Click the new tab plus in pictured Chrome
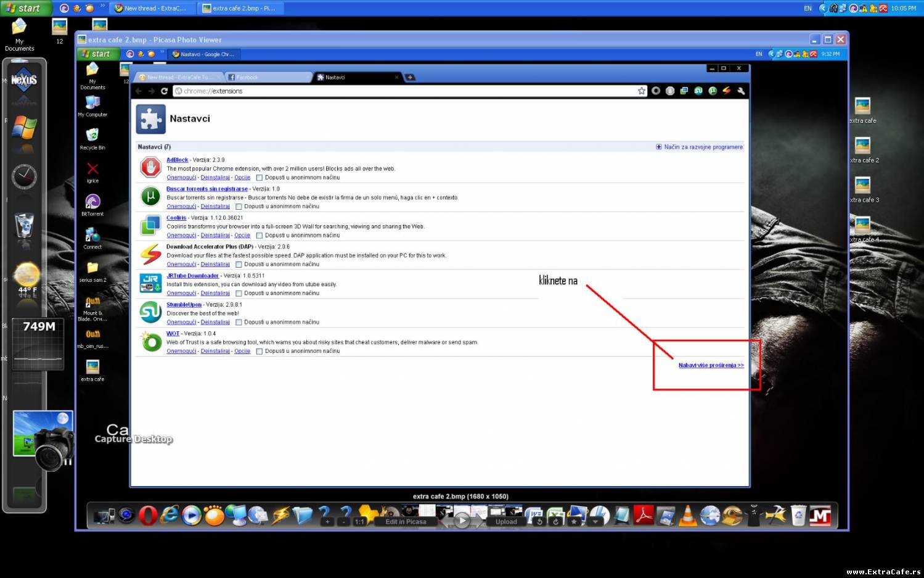The height and width of the screenshot is (578, 924). tap(410, 77)
